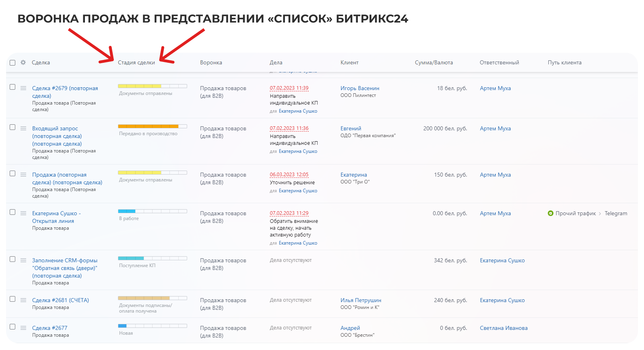Open client Евгений of Первая компания
The width and height of the screenshot is (644, 350).
coord(351,128)
